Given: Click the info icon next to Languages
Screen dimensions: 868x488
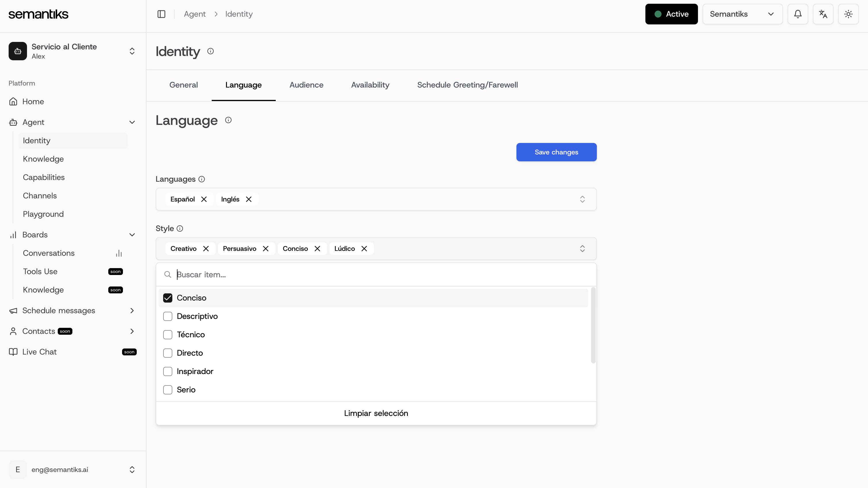Looking at the screenshot, I should tap(202, 179).
